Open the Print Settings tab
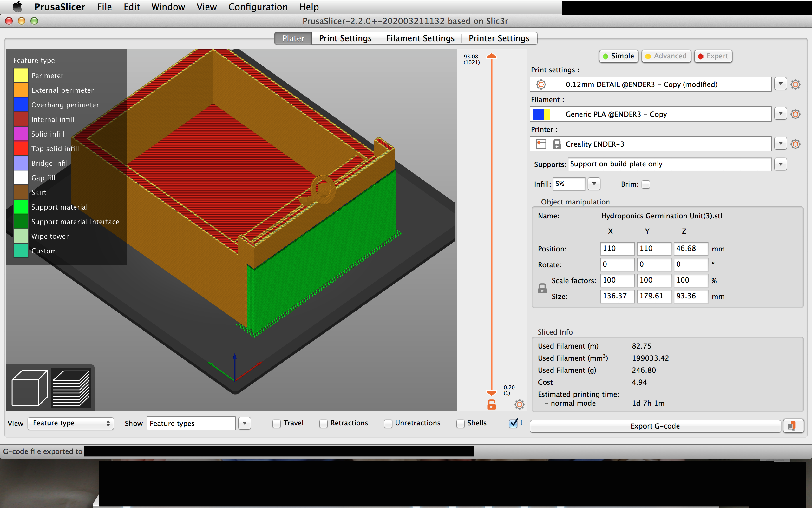 pyautogui.click(x=345, y=38)
